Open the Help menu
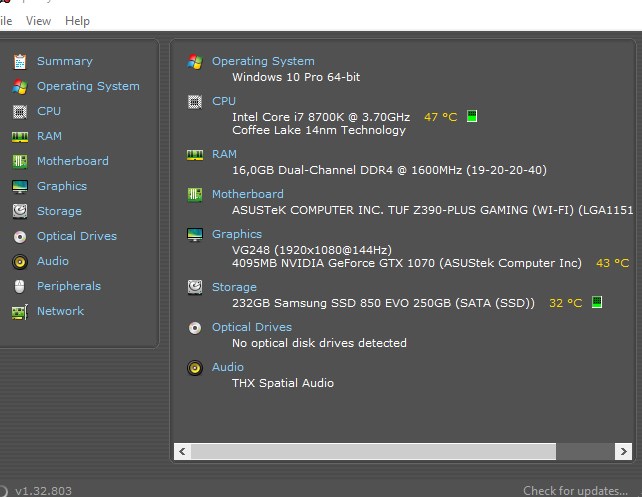The width and height of the screenshot is (642, 497). point(77,21)
